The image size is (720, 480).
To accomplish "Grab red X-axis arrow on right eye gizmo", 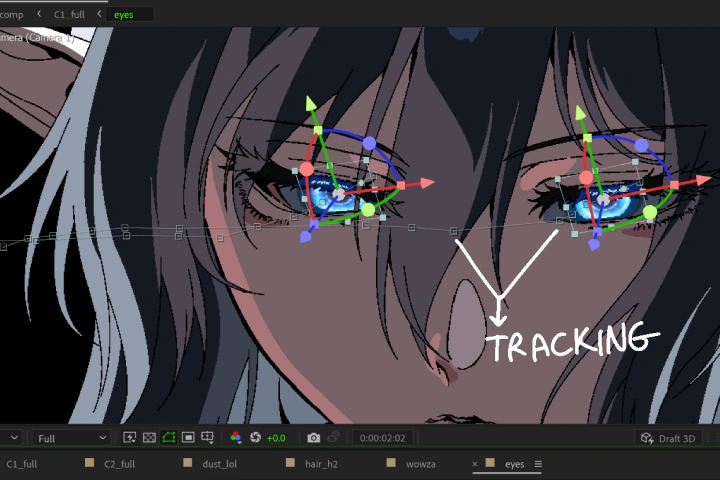I will 704,180.
